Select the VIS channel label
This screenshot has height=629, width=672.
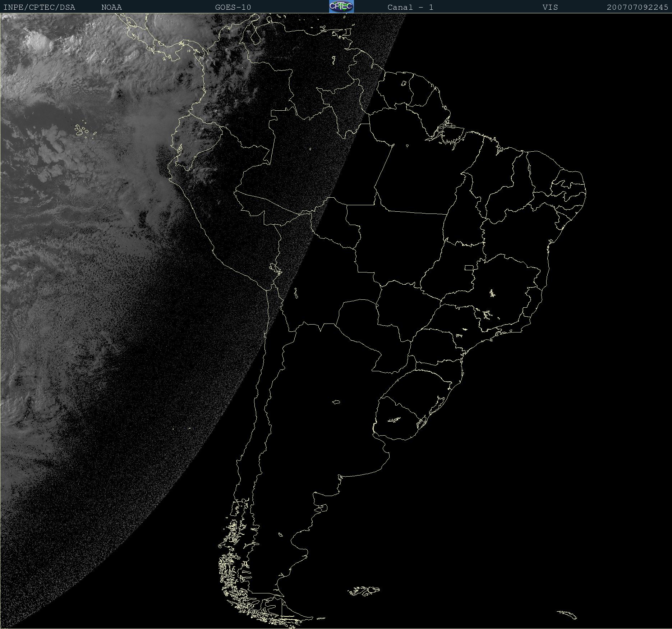(x=550, y=7)
